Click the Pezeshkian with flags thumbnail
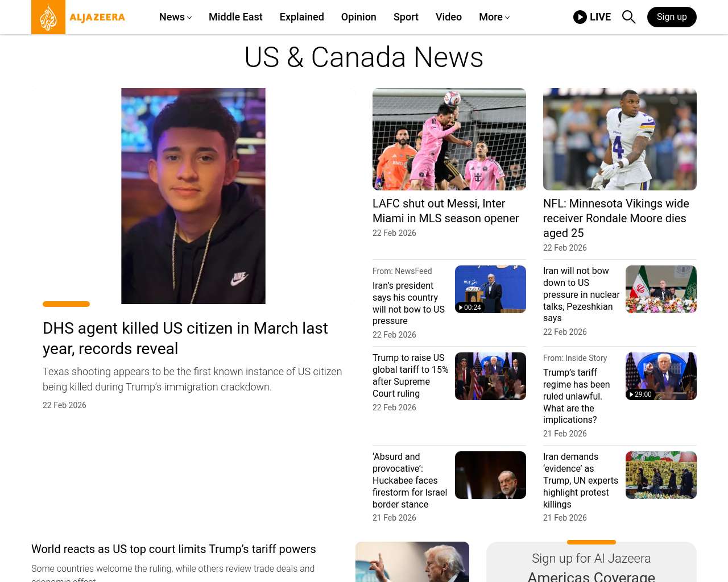The height and width of the screenshot is (582, 728). pyautogui.click(x=661, y=289)
